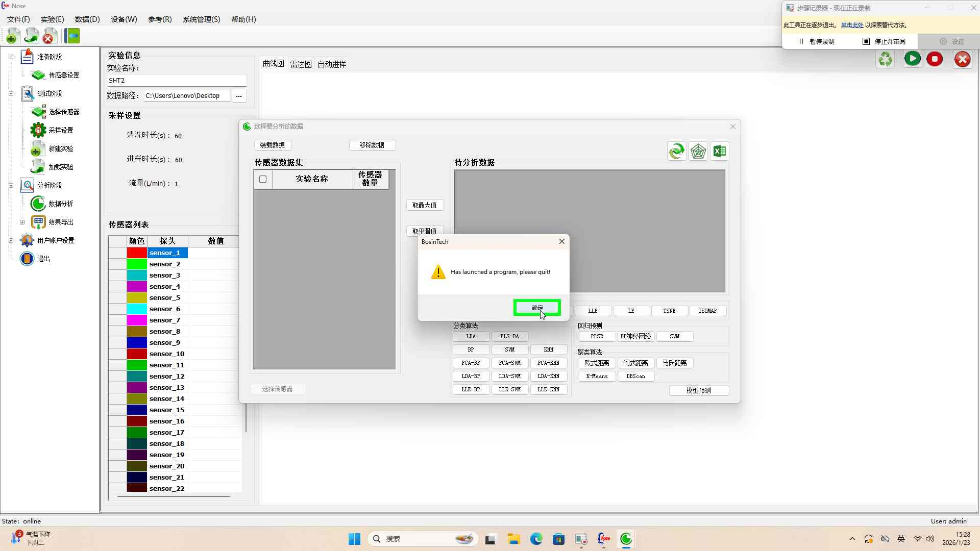
Task: Toggle the select-all checkbox in 传感器数据集
Action: pyautogui.click(x=263, y=179)
